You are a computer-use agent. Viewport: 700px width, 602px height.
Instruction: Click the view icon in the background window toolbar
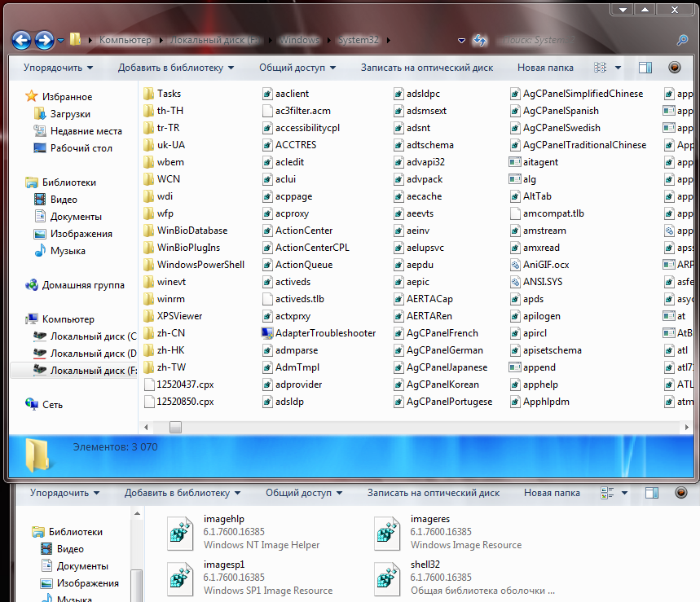click(x=607, y=493)
